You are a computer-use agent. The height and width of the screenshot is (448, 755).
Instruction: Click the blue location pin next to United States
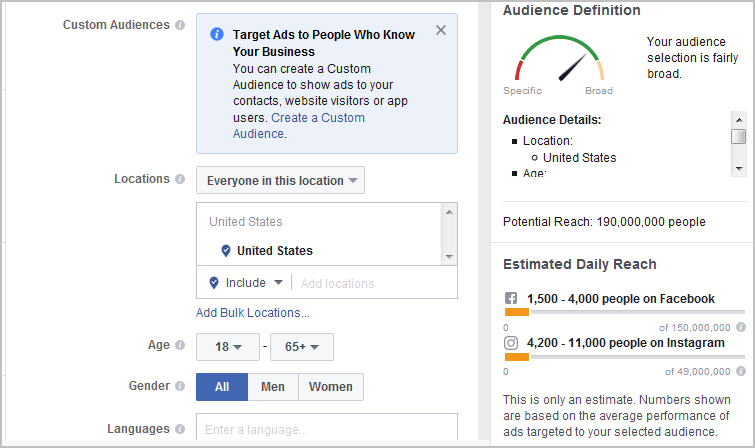(x=225, y=251)
